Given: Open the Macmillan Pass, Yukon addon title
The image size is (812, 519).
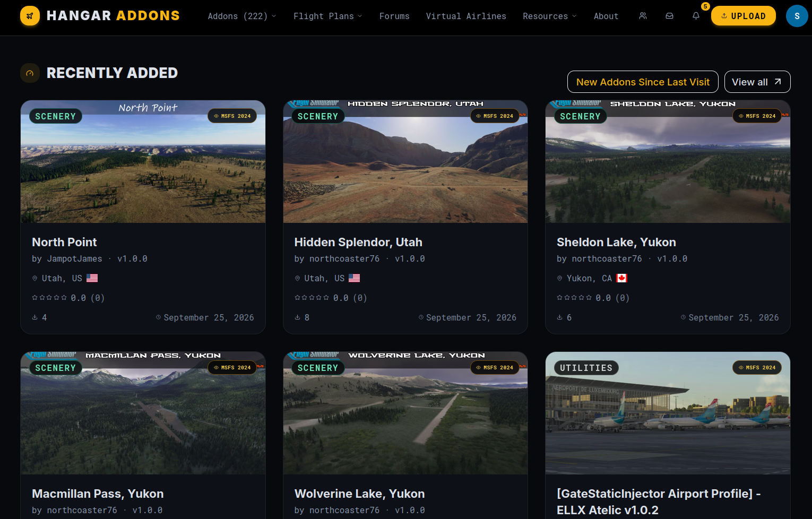Looking at the screenshot, I should click(x=98, y=494).
